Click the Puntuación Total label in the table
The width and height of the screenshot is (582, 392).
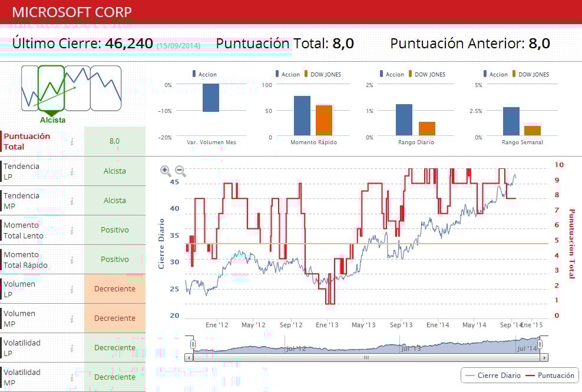(27, 141)
